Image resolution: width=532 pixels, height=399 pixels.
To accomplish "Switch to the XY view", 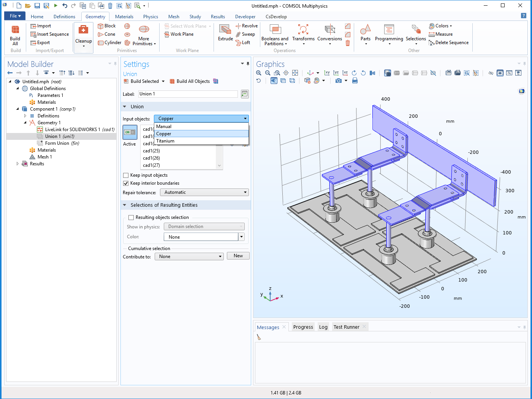I will pos(327,73).
